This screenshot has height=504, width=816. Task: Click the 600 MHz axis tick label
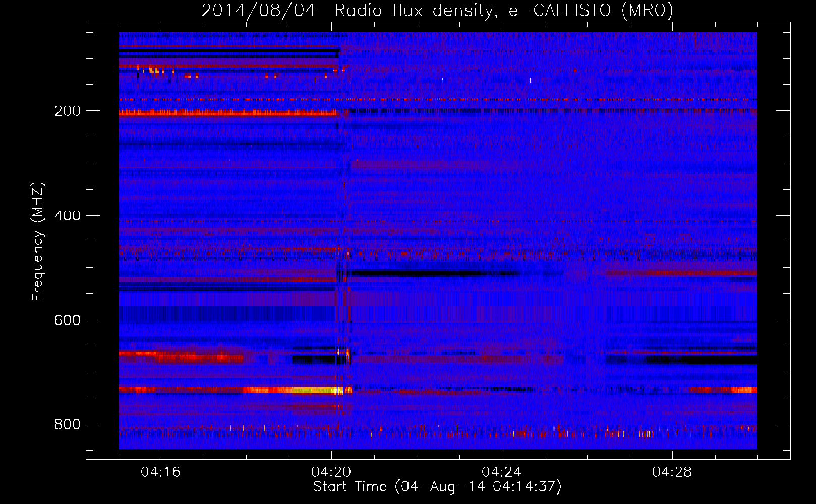(68, 320)
